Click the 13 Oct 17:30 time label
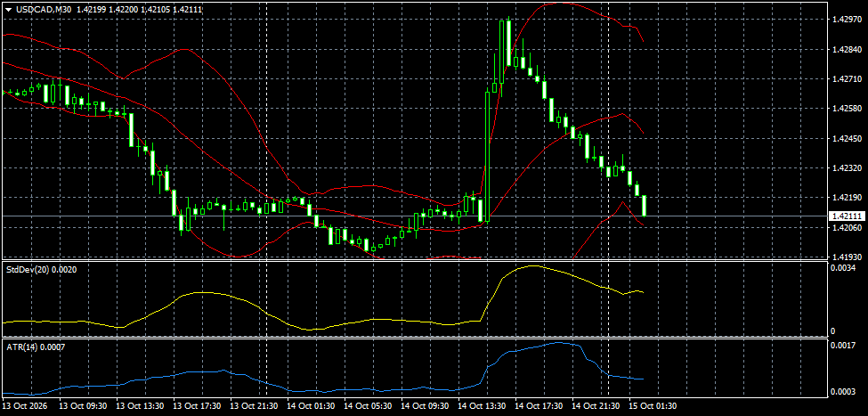The height and width of the screenshot is (416, 868). (196, 406)
